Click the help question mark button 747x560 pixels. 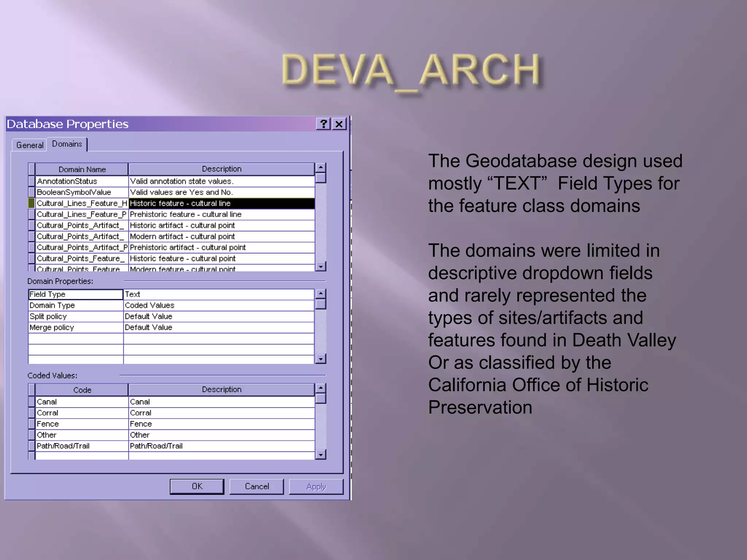click(323, 124)
